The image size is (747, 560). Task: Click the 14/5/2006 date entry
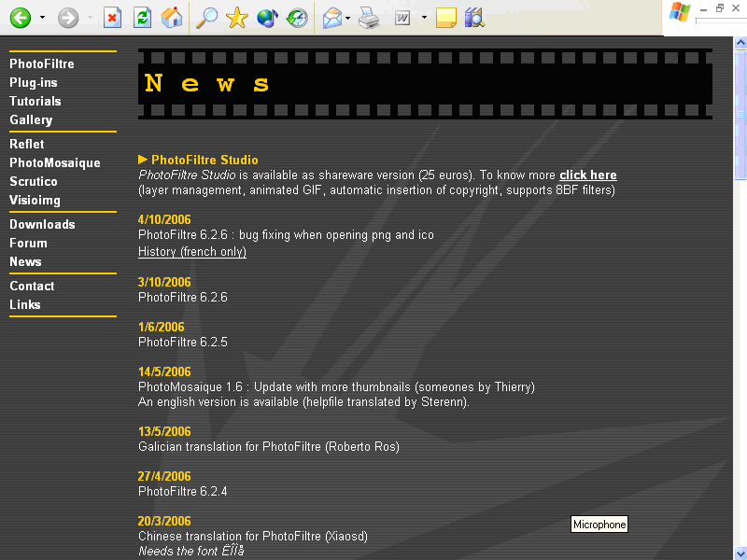(164, 371)
